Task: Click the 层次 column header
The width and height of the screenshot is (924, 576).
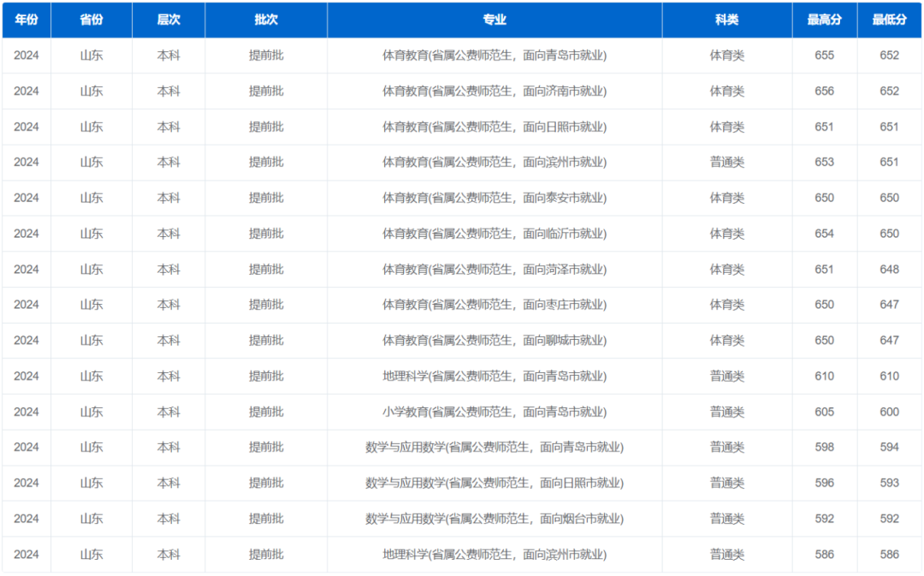Action: pos(169,20)
